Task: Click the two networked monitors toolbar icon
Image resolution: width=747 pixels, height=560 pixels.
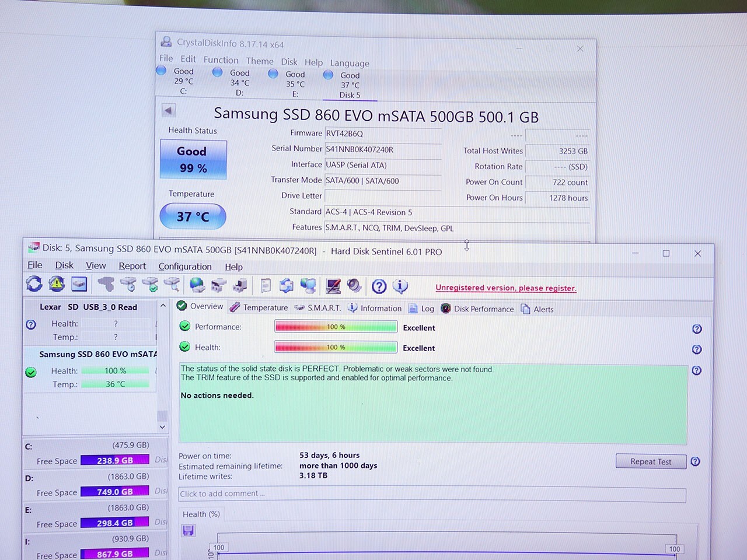Action: click(x=308, y=285)
